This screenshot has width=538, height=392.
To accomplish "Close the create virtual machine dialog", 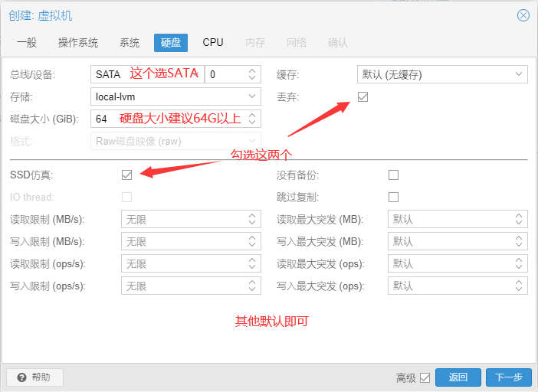I will tap(523, 15).
